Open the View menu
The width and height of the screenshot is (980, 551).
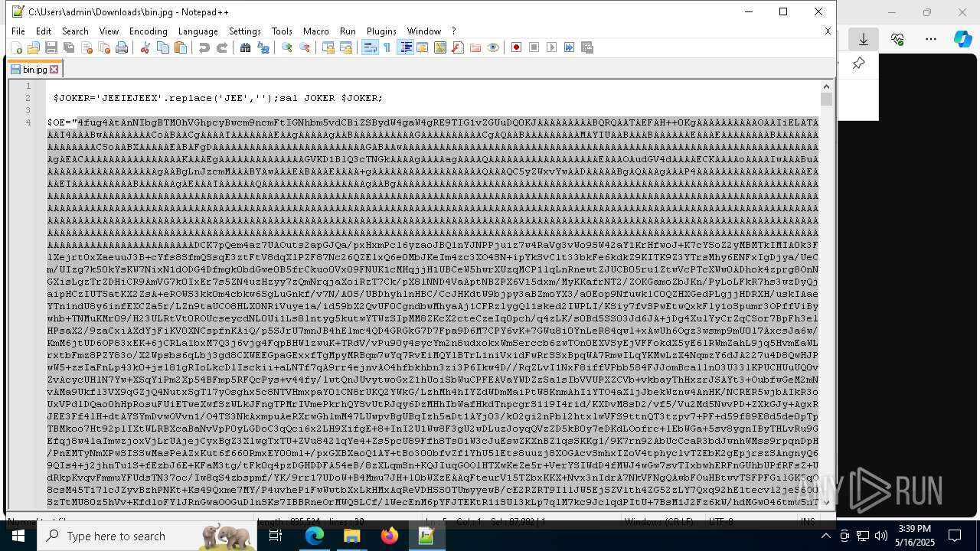click(x=109, y=31)
